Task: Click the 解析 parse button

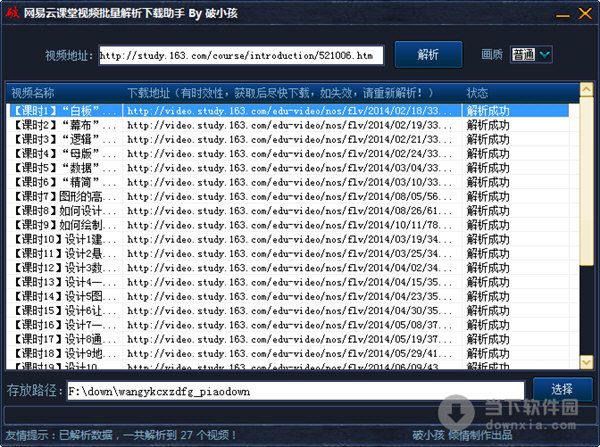Action: (x=428, y=54)
